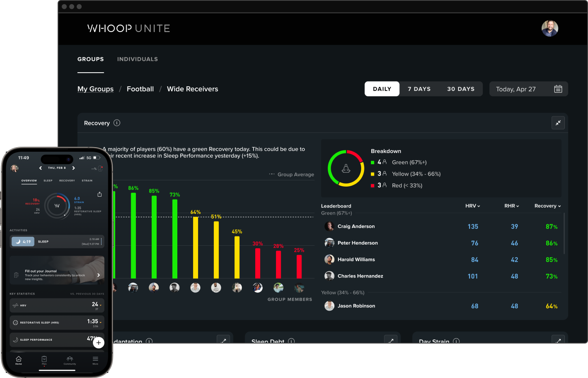
Task: Open Plan in the phone bottom bar
Action: coord(44,360)
